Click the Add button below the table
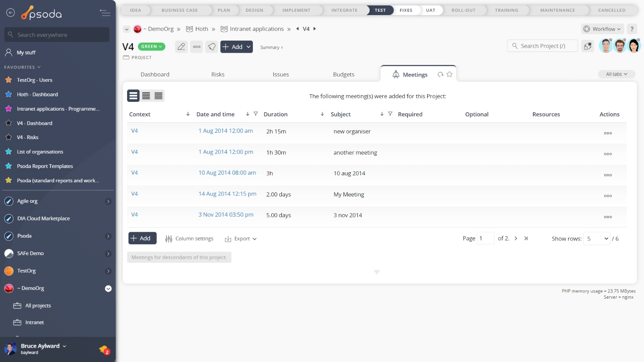 142,238
